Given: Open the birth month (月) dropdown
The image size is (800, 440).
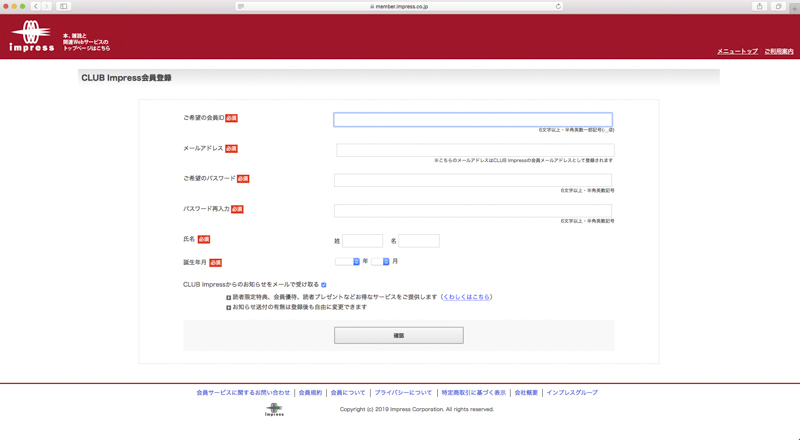Looking at the screenshot, I should point(380,261).
